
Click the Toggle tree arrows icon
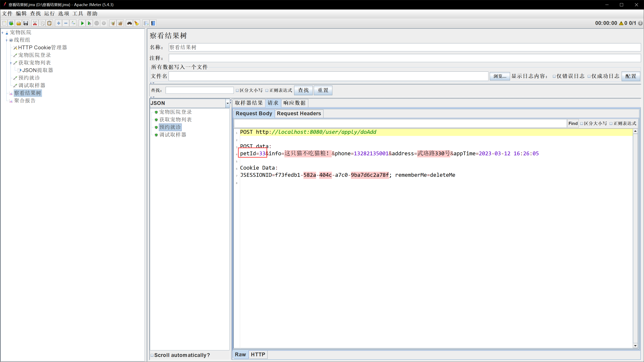point(73,23)
